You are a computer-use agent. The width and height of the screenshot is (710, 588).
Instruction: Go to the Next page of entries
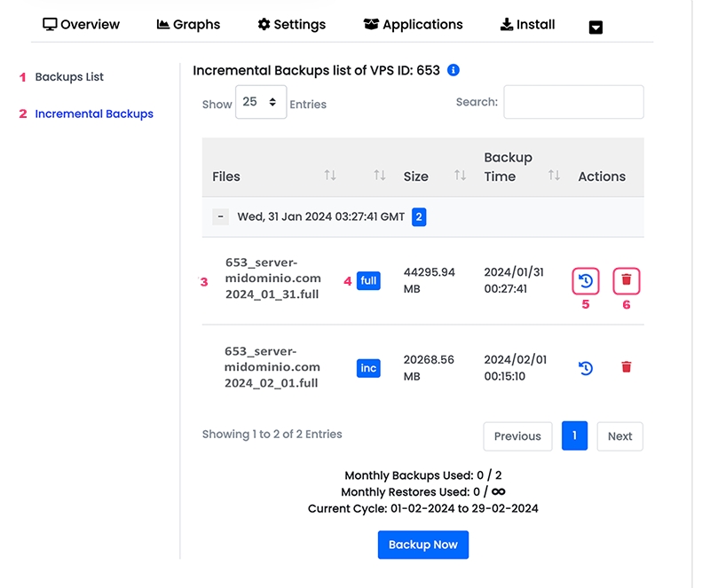point(619,436)
